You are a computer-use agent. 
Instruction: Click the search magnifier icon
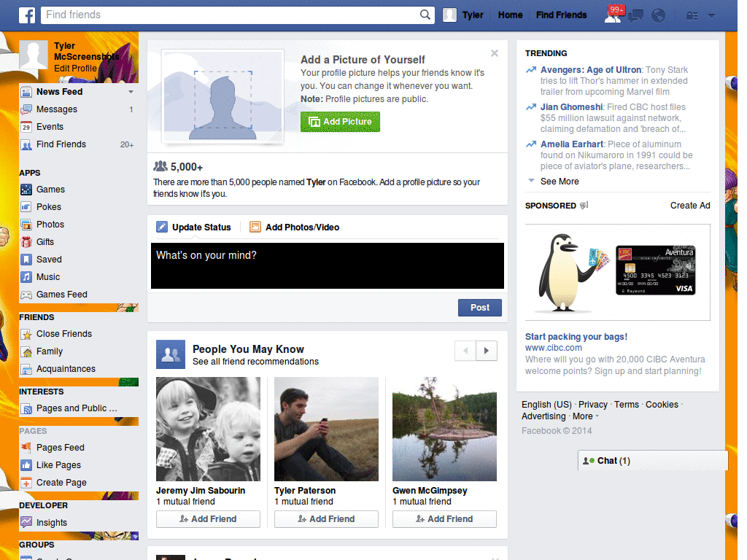pos(425,15)
